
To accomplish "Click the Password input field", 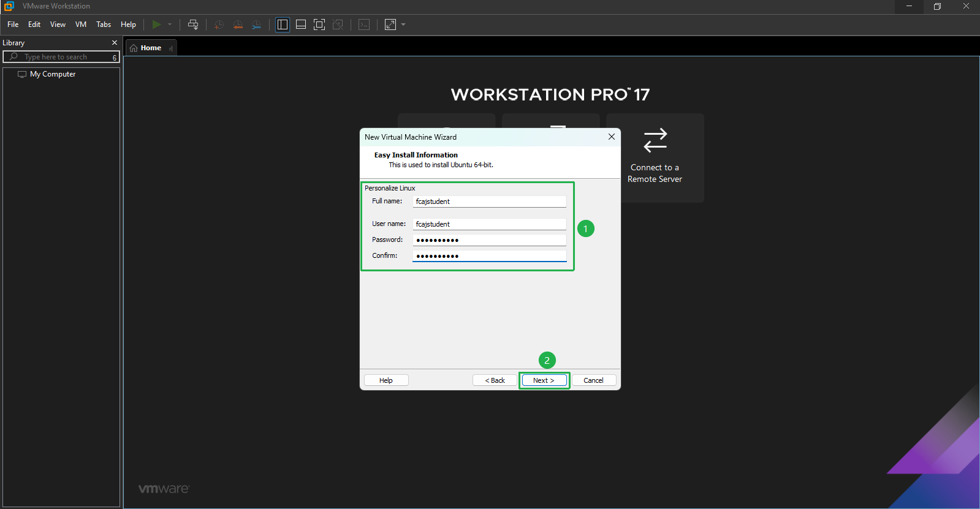I will pyautogui.click(x=489, y=240).
